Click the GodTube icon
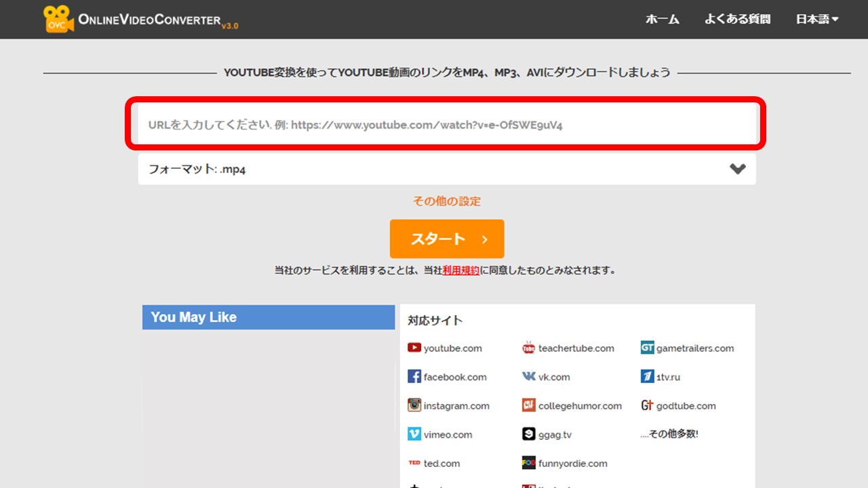 (x=647, y=405)
